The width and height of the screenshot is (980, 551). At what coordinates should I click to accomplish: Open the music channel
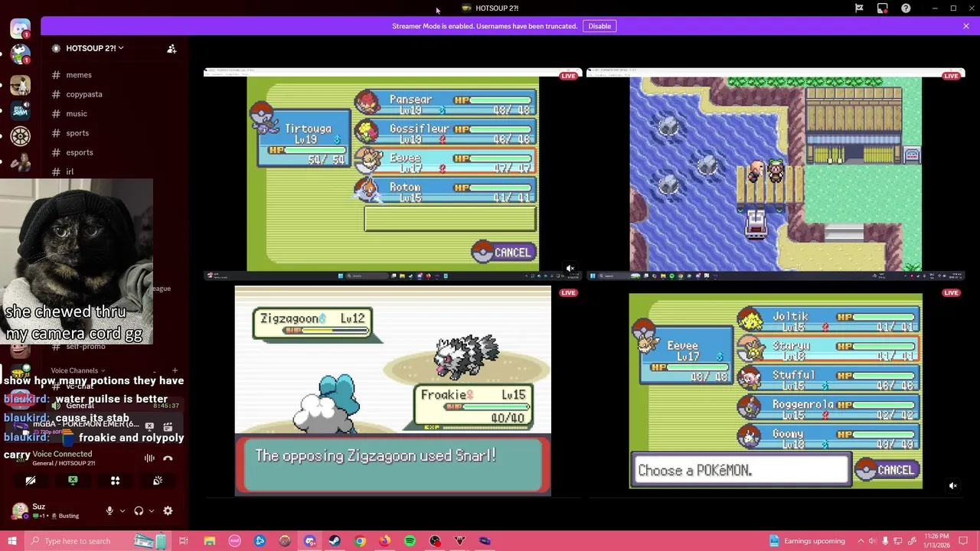click(x=76, y=113)
